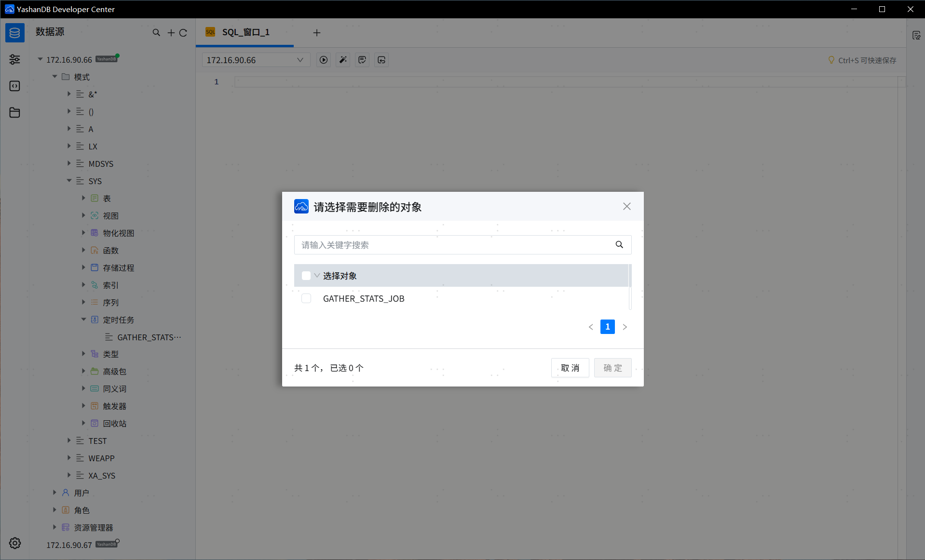
Task: Open the 172.16.90.66 connection dropdown
Action: 256,60
